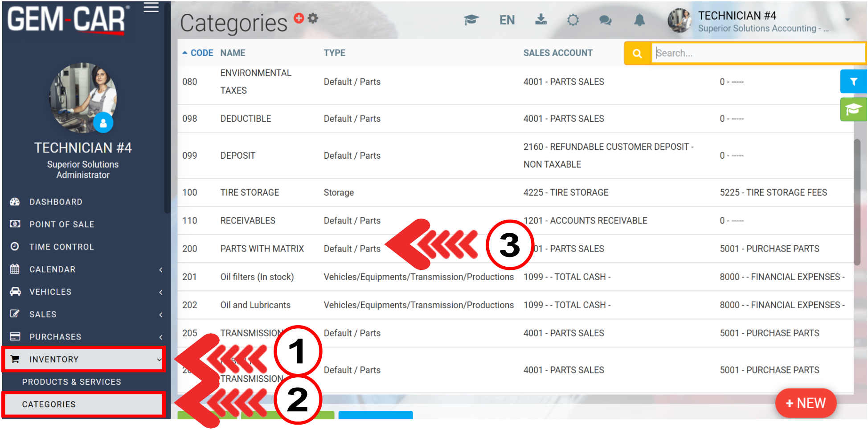Viewport: 868px width, 430px height.
Task: Click the blue filter funnel button
Action: coord(853,82)
